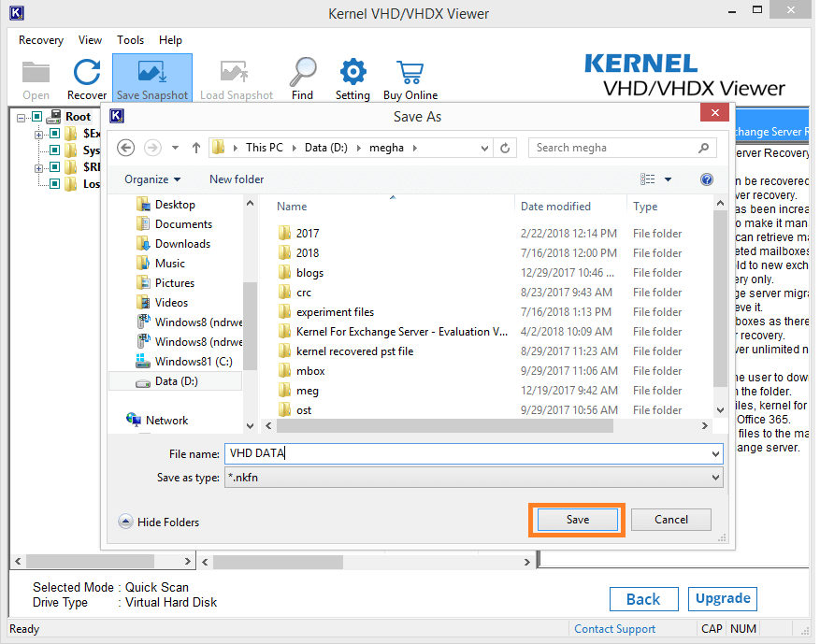Select Pictures in navigation pane
Viewport: 820px width, 644px height.
(x=165, y=283)
